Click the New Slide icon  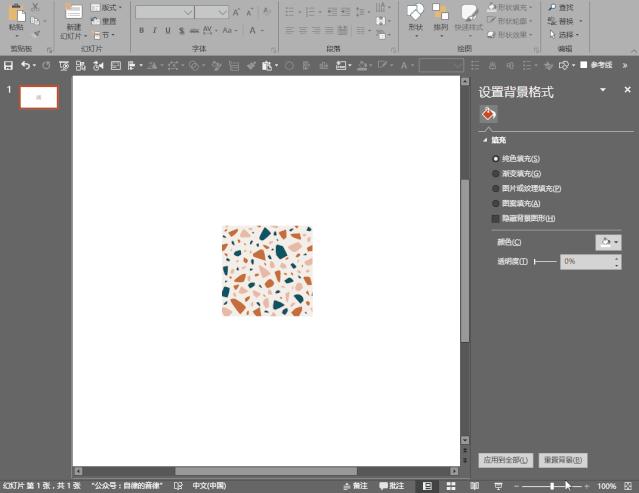tap(73, 12)
